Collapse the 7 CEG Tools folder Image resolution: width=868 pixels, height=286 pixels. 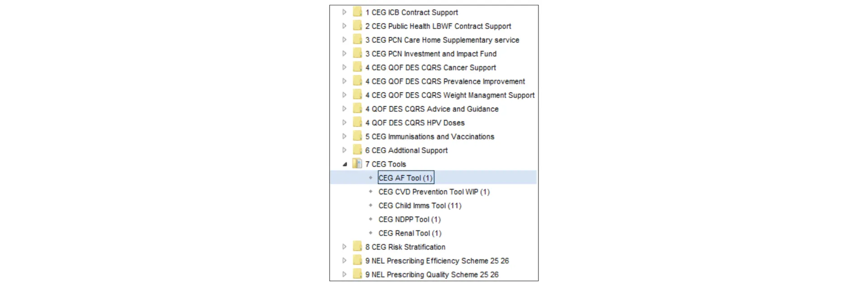point(344,164)
